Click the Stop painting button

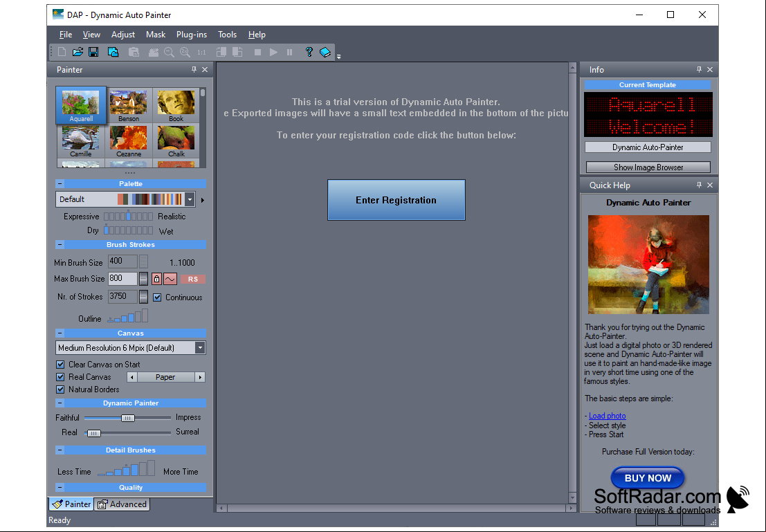click(257, 52)
